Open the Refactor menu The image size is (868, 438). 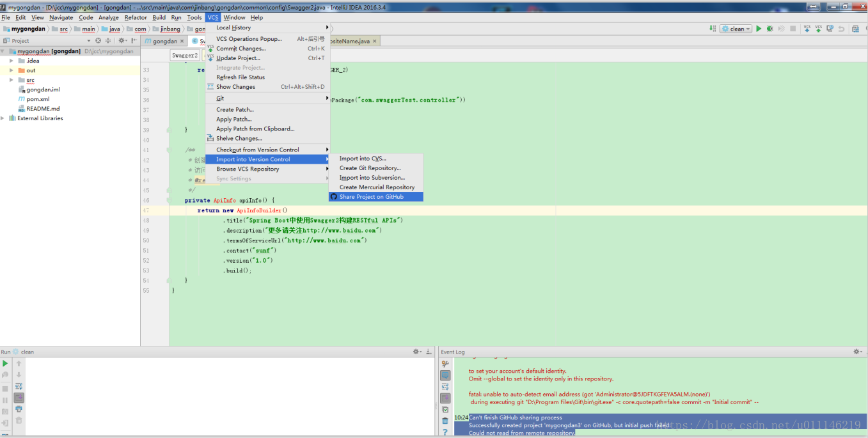(x=136, y=18)
